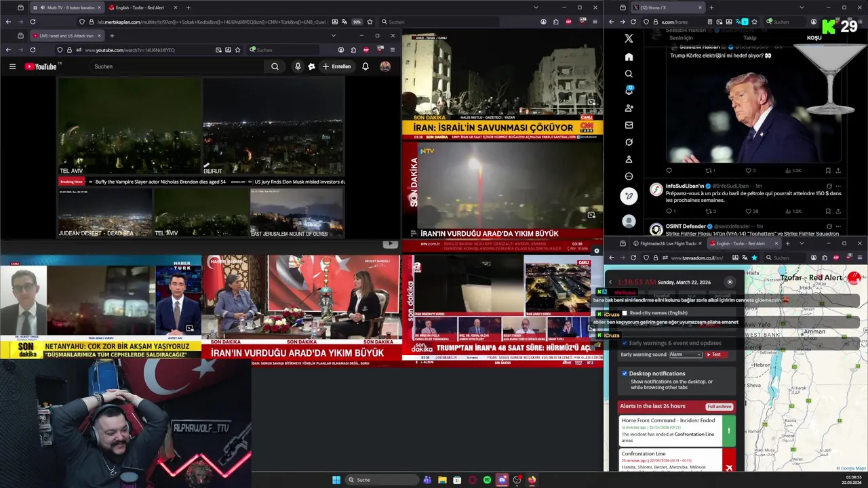Open tab list chevron in YouTube window
Image resolution: width=868 pixels, height=488 pixels.
(x=333, y=35)
